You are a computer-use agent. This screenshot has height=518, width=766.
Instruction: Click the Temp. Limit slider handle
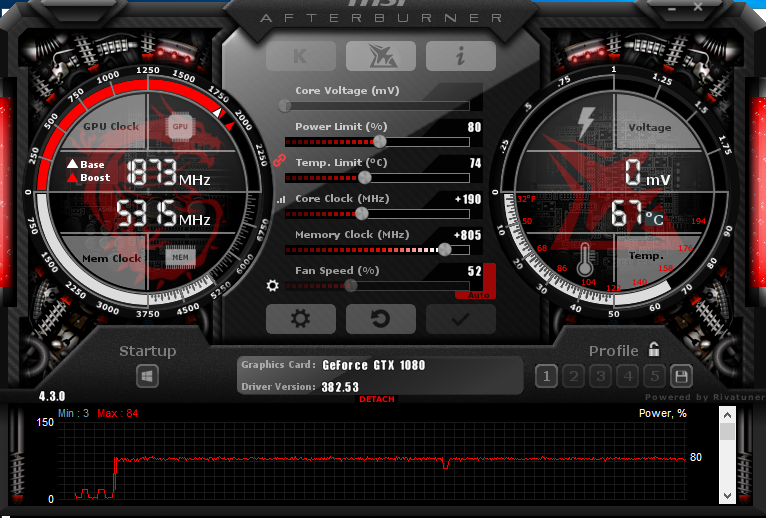click(364, 178)
